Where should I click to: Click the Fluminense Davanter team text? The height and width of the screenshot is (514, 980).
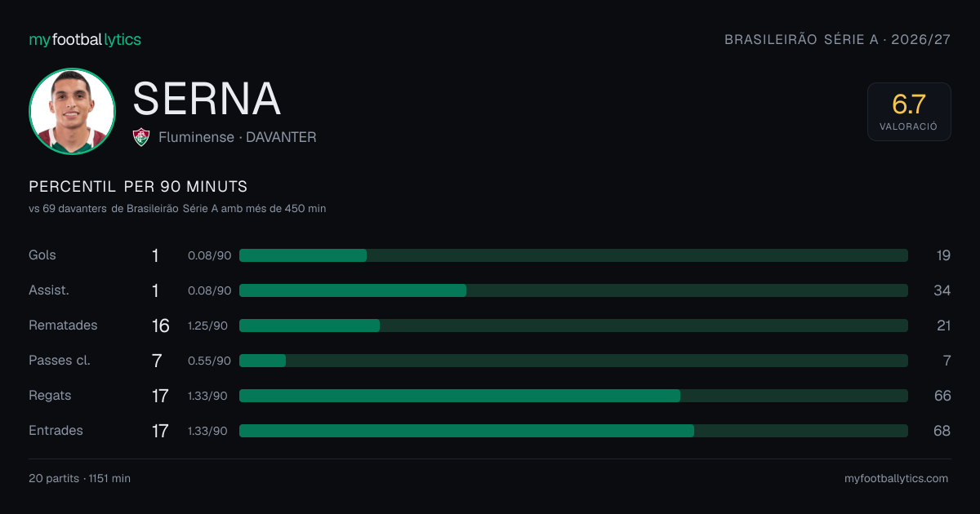(237, 137)
